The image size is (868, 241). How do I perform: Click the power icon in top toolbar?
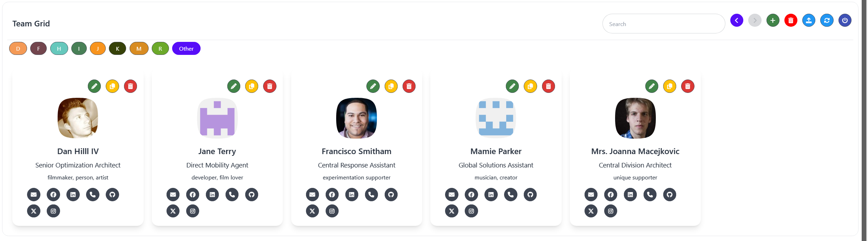click(845, 20)
